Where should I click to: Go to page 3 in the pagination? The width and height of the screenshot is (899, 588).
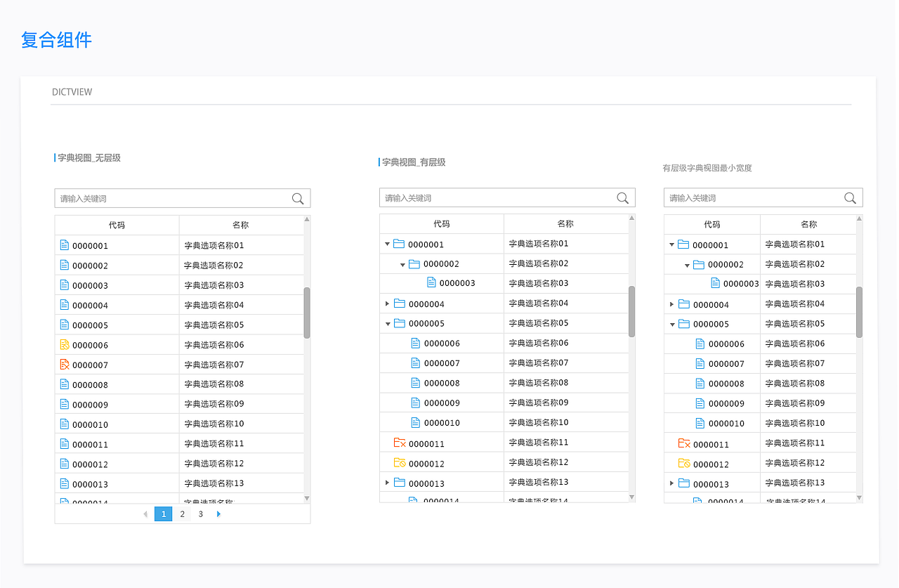[200, 514]
